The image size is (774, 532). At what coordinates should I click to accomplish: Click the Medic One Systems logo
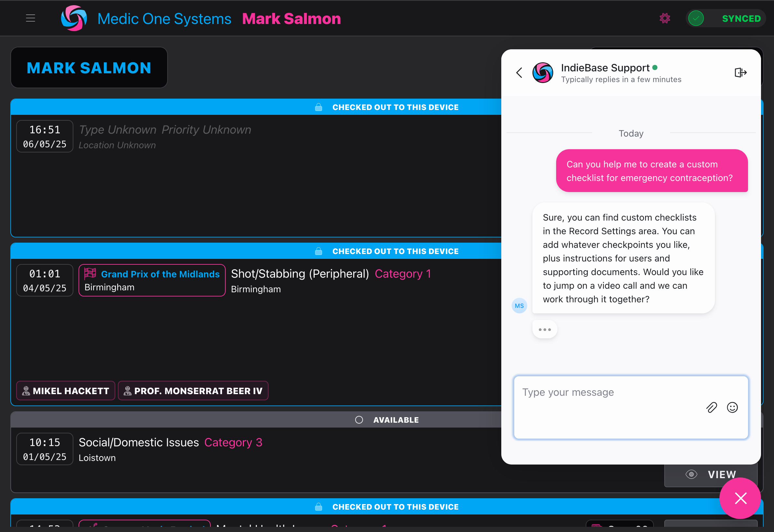(74, 18)
